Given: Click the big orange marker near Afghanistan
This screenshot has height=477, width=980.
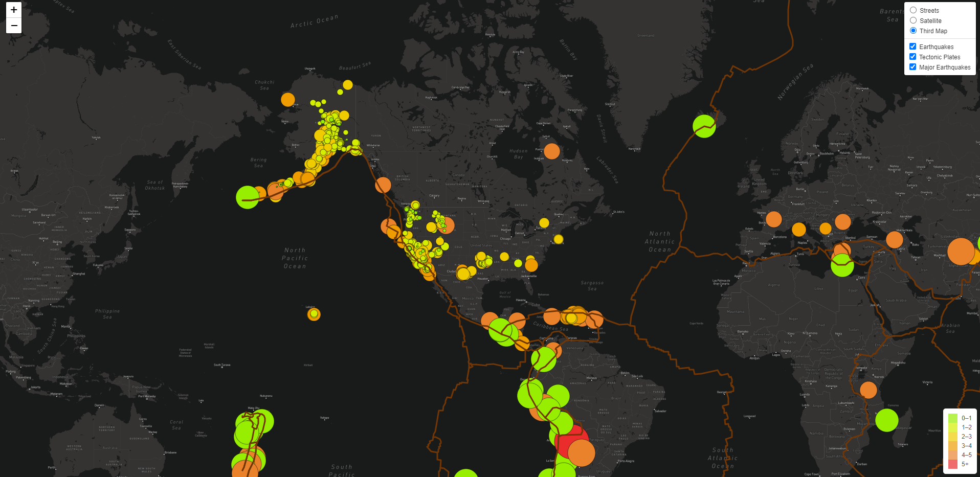Looking at the screenshot, I should pyautogui.click(x=961, y=252).
